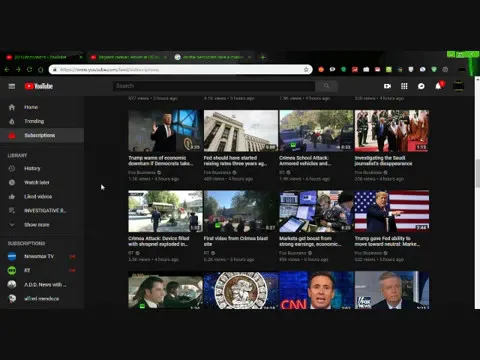The height and width of the screenshot is (360, 480).
Task: Click the YouTube logo
Action: pyautogui.click(x=39, y=86)
